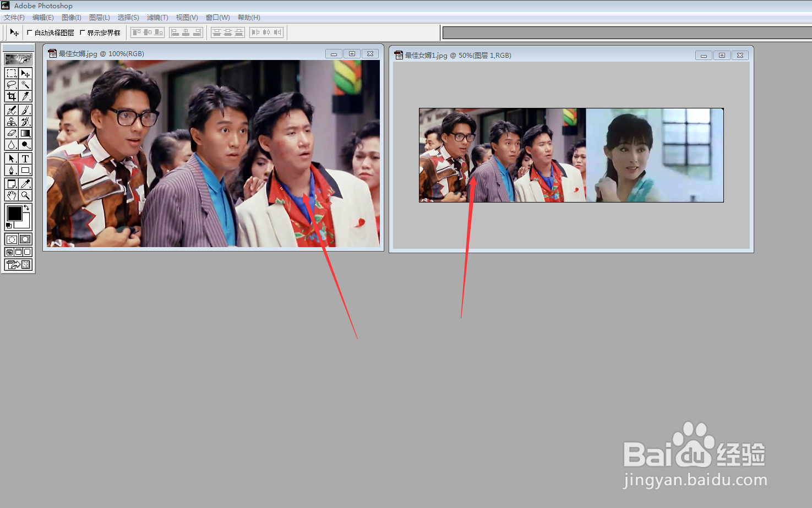The image size is (812, 508).
Task: Switch to Full Screen with menu bar
Action: (18, 252)
